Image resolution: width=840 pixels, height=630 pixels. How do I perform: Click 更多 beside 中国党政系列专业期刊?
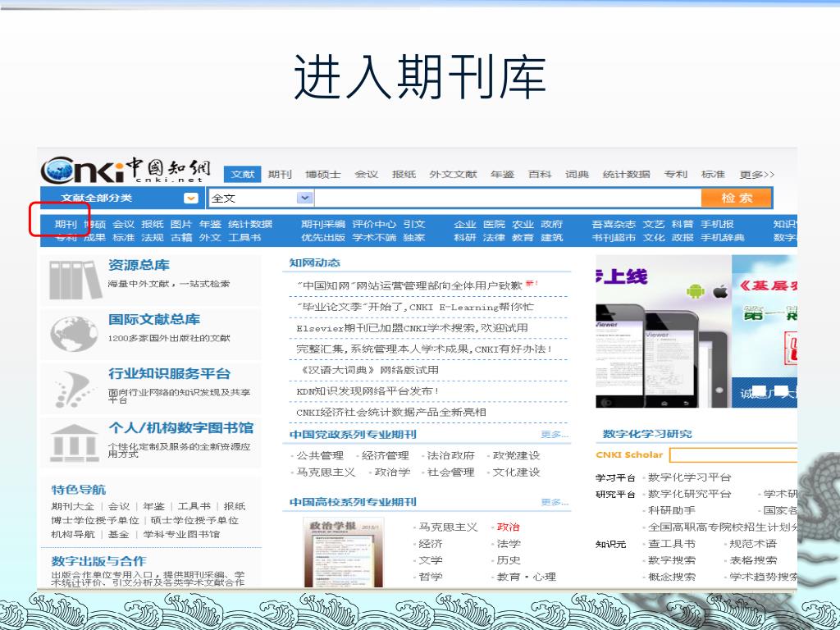(x=555, y=435)
